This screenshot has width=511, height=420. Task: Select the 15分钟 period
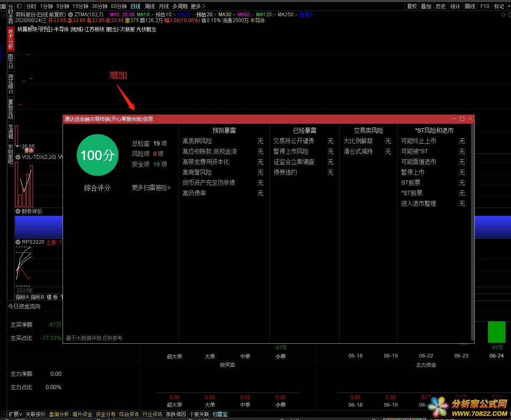(81, 6)
